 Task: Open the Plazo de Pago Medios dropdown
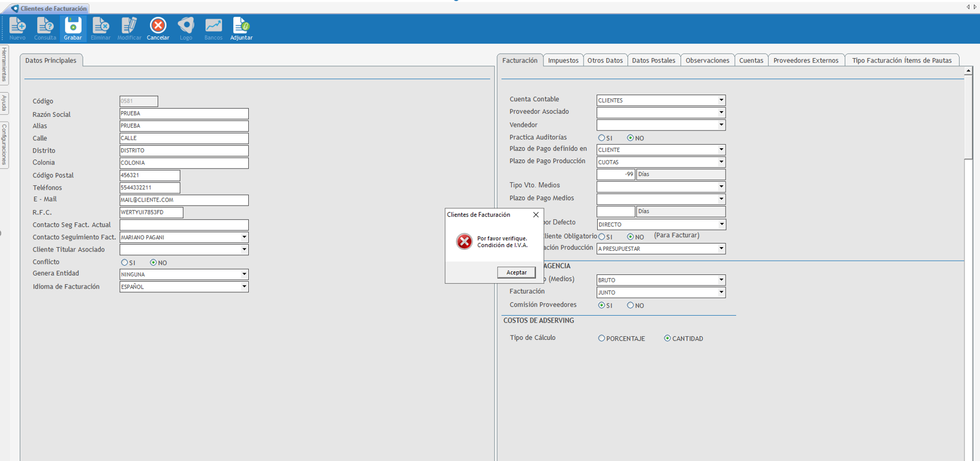click(721, 199)
